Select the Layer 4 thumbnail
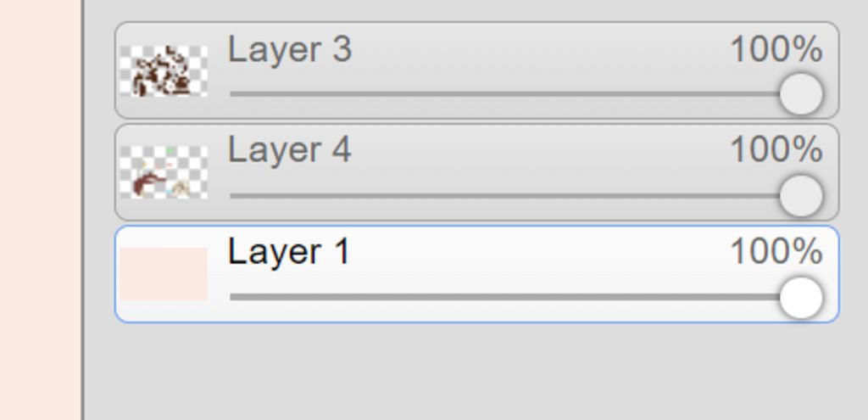Viewport: 868px width, 420px height. coord(164,171)
